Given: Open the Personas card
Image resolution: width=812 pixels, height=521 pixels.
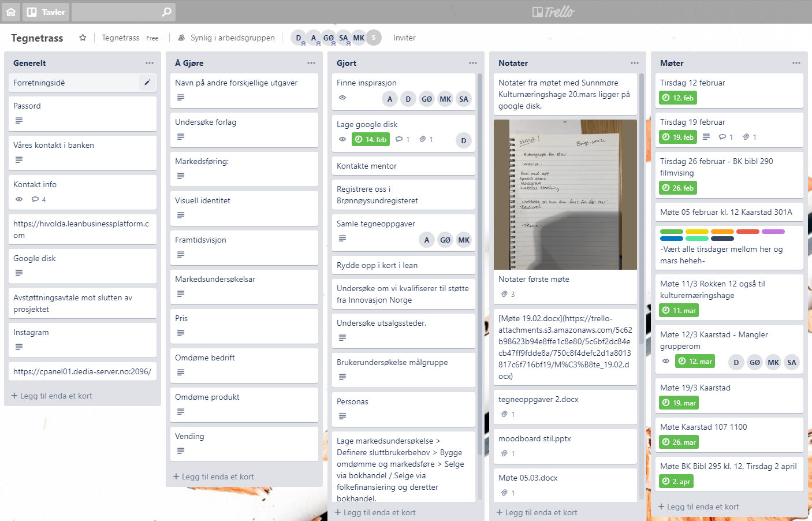Looking at the screenshot, I should coord(404,408).
